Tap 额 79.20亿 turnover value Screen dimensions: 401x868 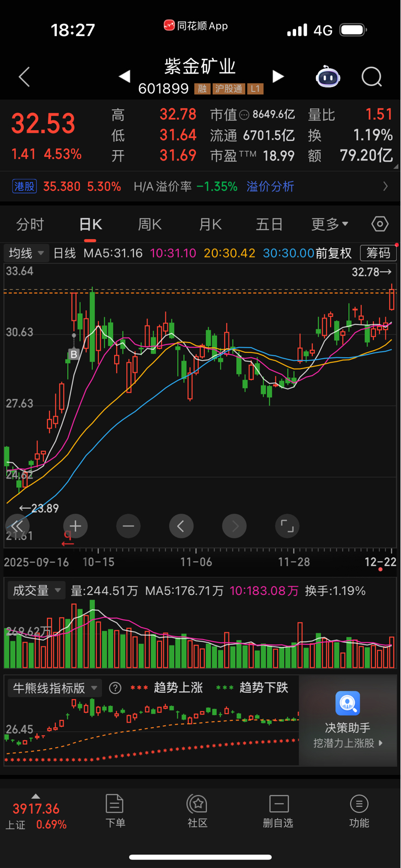click(x=367, y=156)
